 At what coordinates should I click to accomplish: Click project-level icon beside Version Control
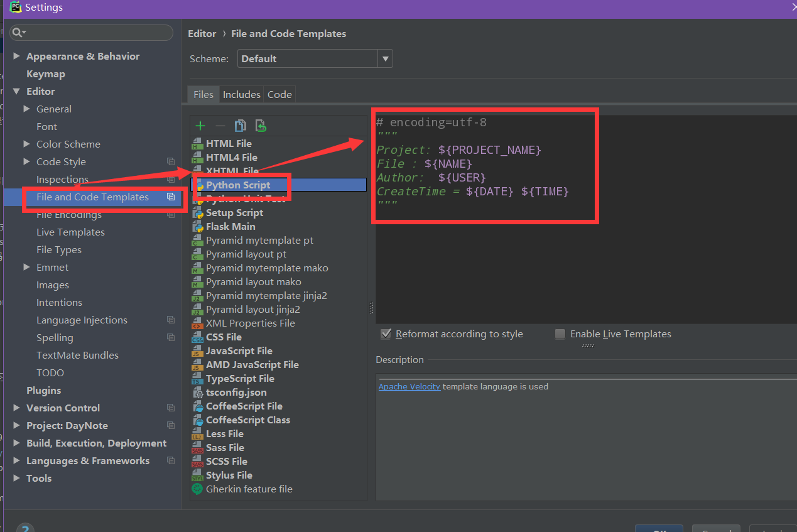click(171, 408)
